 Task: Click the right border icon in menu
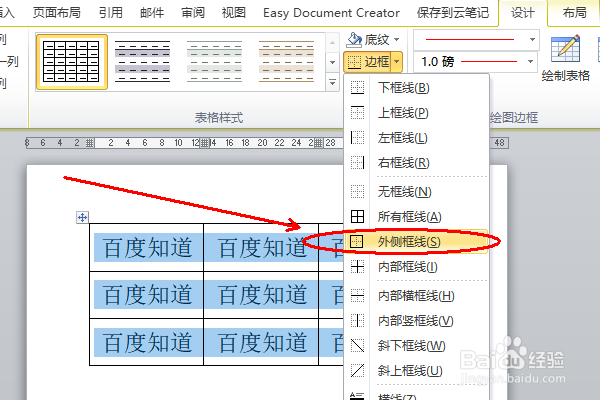pyautogui.click(x=357, y=162)
